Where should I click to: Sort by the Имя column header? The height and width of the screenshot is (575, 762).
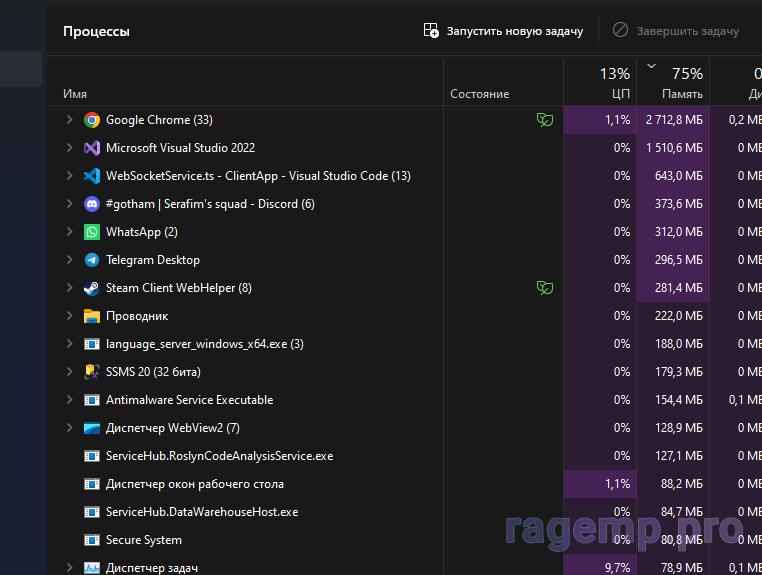75,94
